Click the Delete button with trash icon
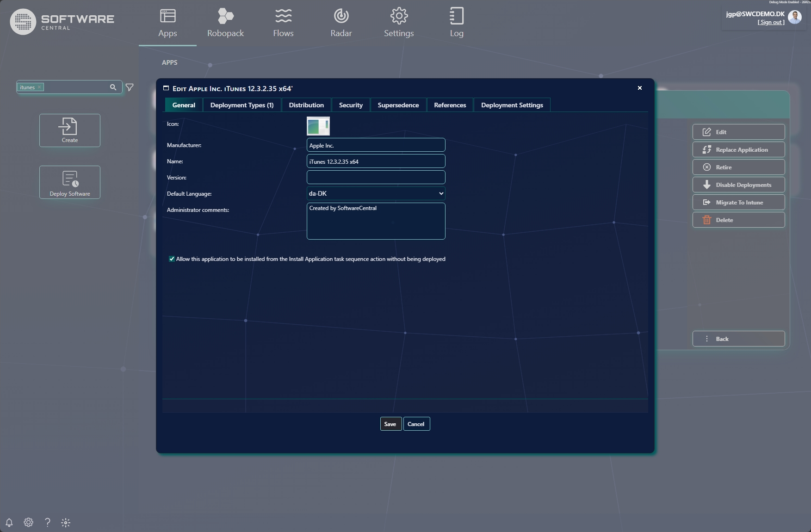The width and height of the screenshot is (811, 532). [738, 220]
